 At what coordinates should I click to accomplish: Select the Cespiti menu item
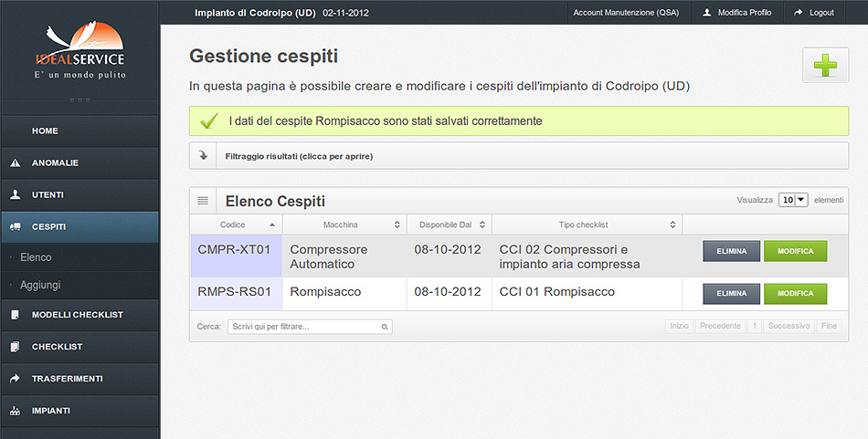79,226
